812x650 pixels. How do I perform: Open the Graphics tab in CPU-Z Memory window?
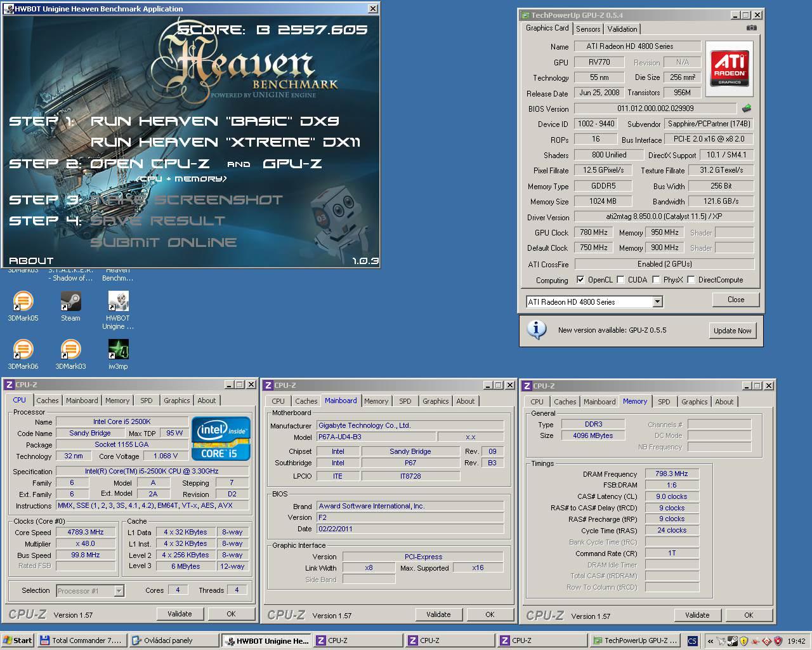[694, 402]
